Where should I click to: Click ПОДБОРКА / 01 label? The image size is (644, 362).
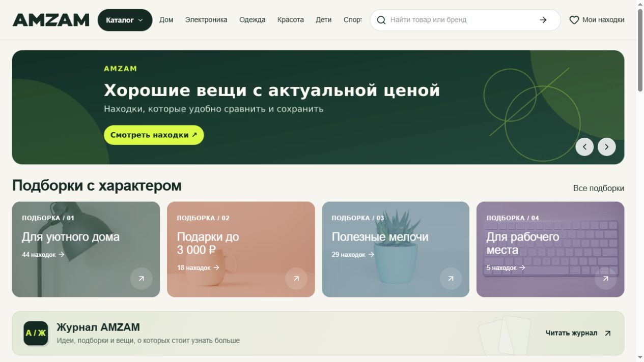tap(48, 218)
